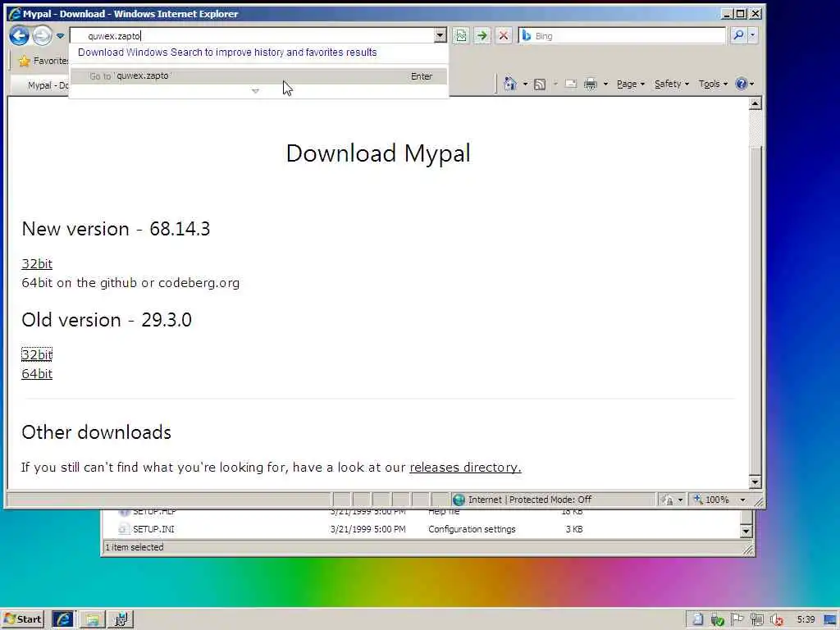840x630 pixels.
Task: Select the Go to 'quwex.zapto' suggestion
Action: click(x=258, y=76)
